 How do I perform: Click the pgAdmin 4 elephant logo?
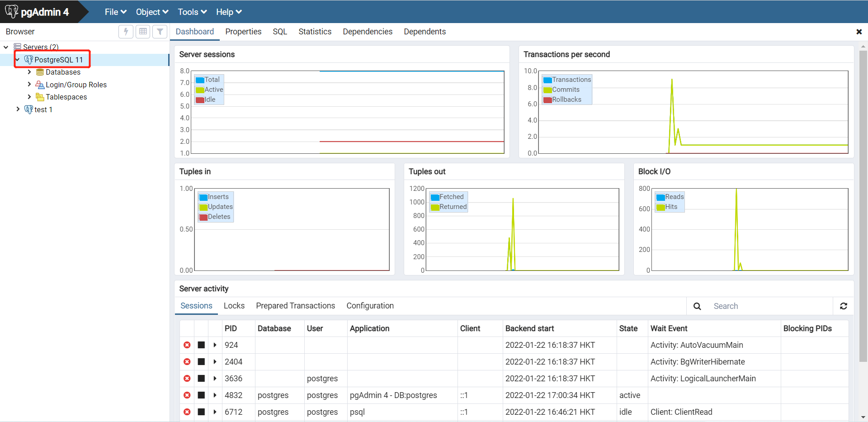[x=11, y=11]
